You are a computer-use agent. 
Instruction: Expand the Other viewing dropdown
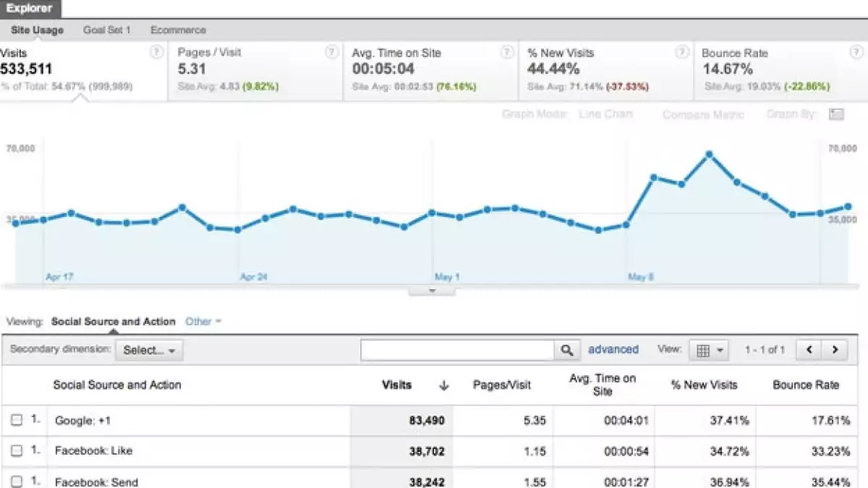point(203,322)
